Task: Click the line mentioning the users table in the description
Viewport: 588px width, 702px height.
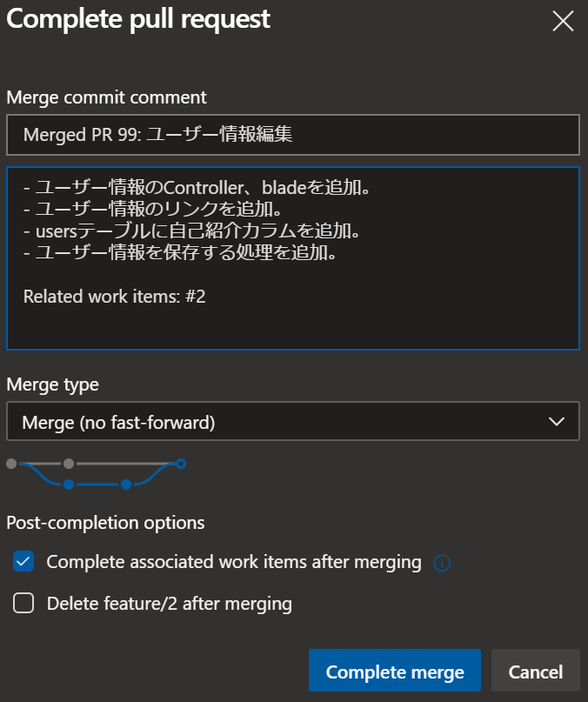Action: click(191, 231)
